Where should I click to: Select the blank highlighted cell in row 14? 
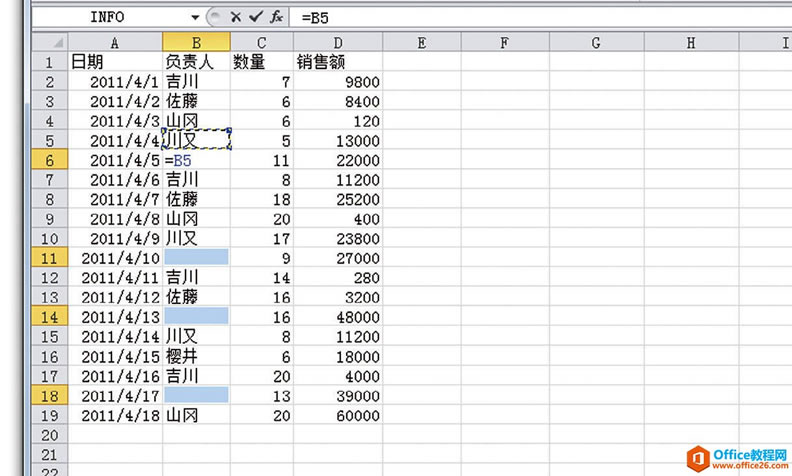pyautogui.click(x=196, y=316)
